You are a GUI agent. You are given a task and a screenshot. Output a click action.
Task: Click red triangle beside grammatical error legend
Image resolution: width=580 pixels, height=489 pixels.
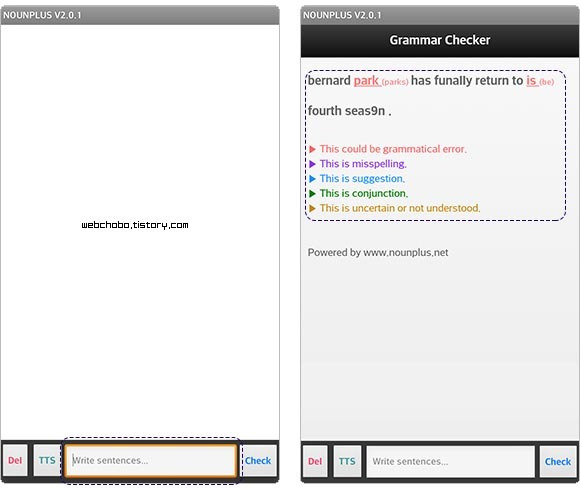(312, 149)
